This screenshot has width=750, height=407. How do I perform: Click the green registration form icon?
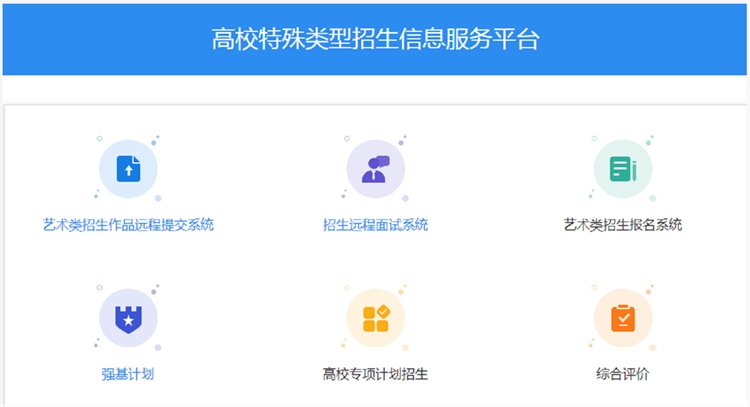[x=622, y=168]
